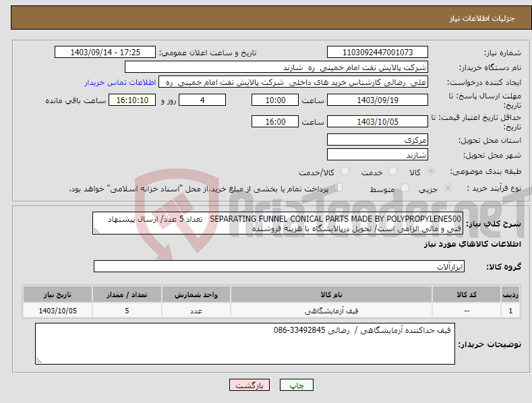Click the ردیف column header
The width and height of the screenshot is (532, 403).
(510, 294)
